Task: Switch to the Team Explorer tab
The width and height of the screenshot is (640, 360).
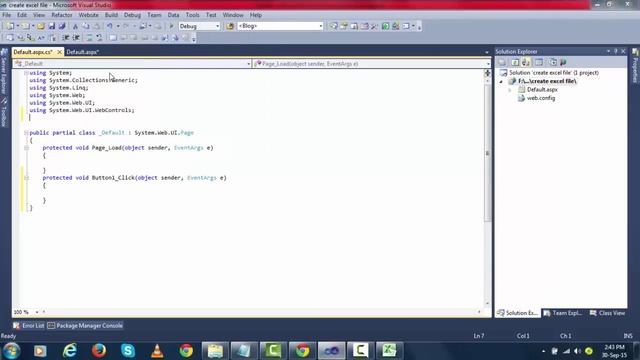Action: pos(563,313)
